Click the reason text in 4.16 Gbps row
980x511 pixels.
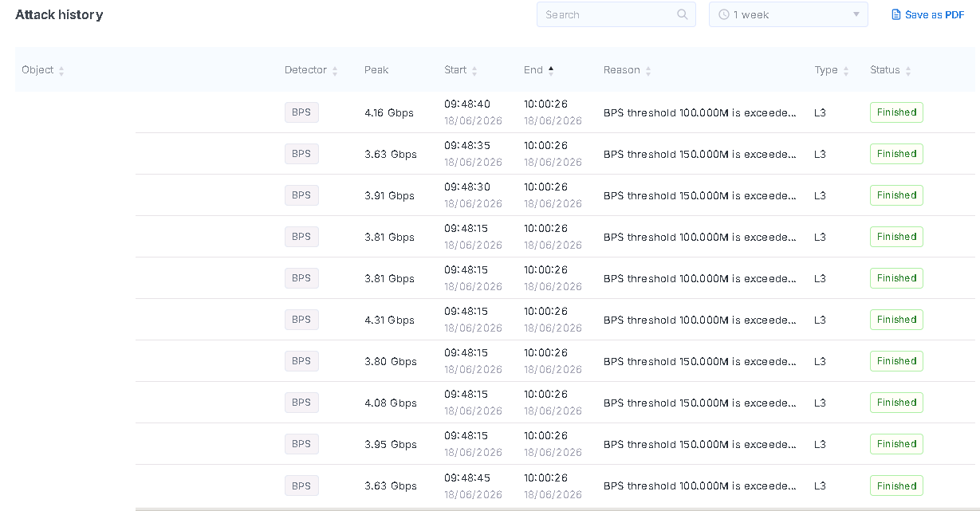point(700,113)
